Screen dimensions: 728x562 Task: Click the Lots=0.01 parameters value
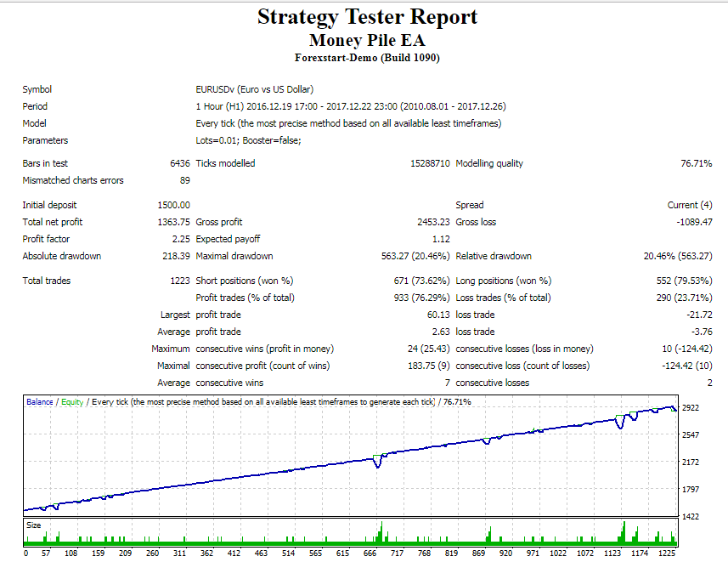248,140
